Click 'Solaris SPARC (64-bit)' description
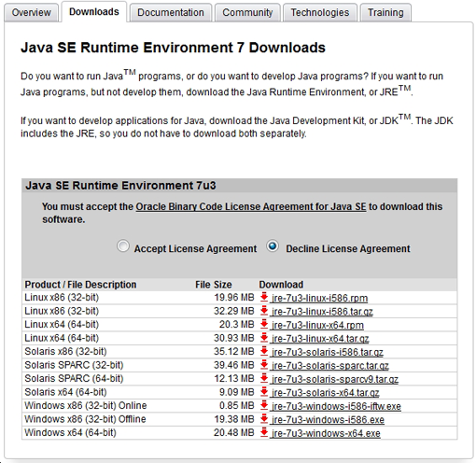Image resolution: width=476 pixels, height=463 pixels. [74, 378]
